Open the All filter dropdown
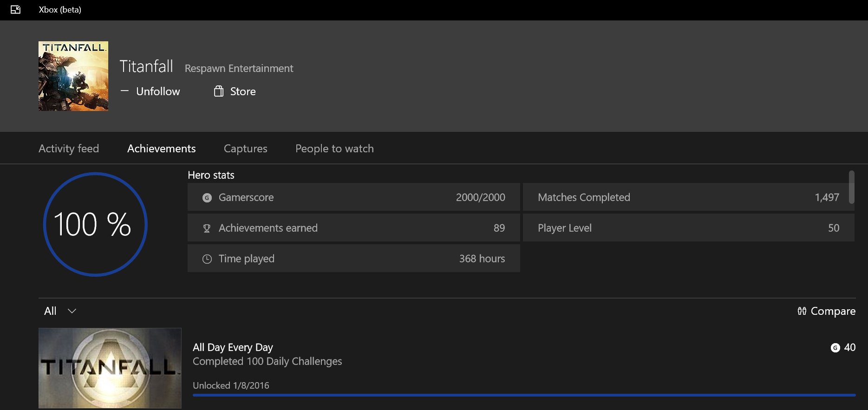Viewport: 868px width, 410px height. click(51, 311)
